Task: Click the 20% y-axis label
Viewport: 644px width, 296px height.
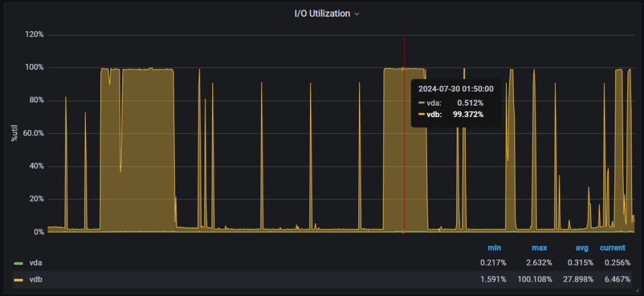Action: click(36, 199)
